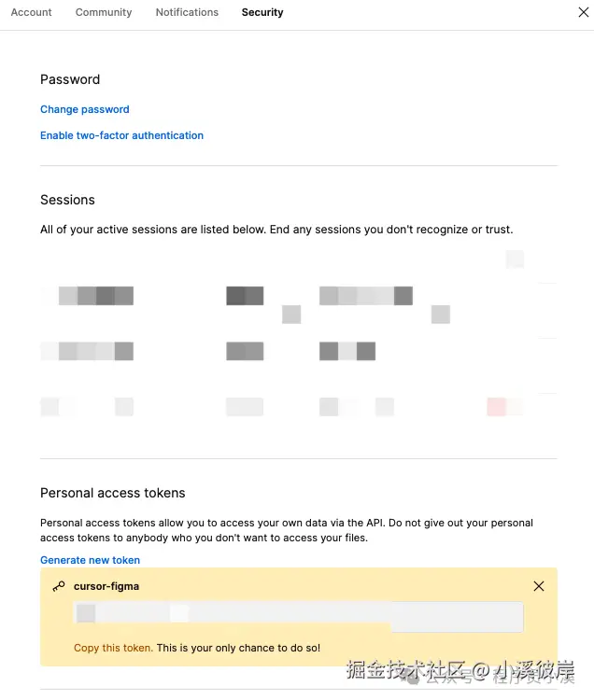Click the pink blurred item in sessions list
The width and height of the screenshot is (594, 700).
497,407
